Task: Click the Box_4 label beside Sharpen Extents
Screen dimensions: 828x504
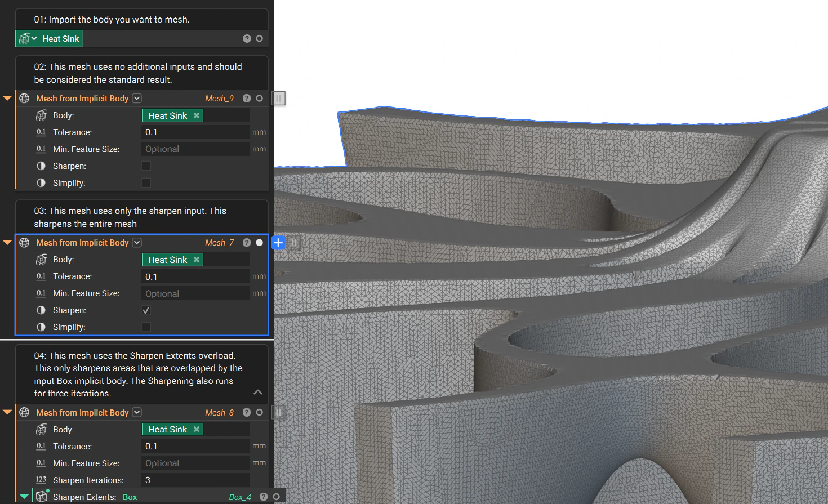Action: [239, 497]
